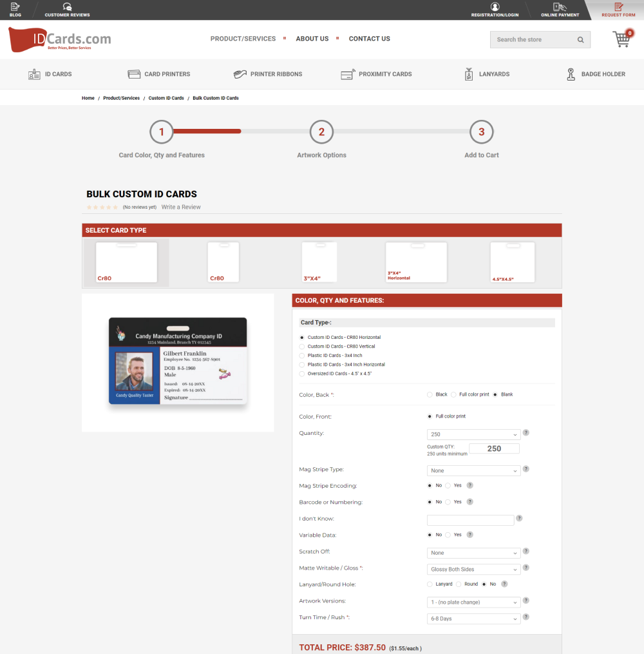644x654 pixels.
Task: Select the 4.5"X4.5" card type thumbnail
Action: point(513,262)
